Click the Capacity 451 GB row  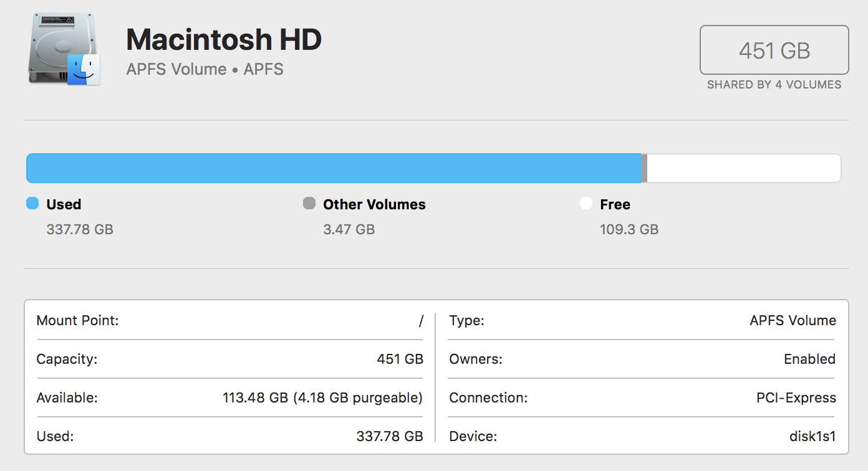click(x=229, y=359)
